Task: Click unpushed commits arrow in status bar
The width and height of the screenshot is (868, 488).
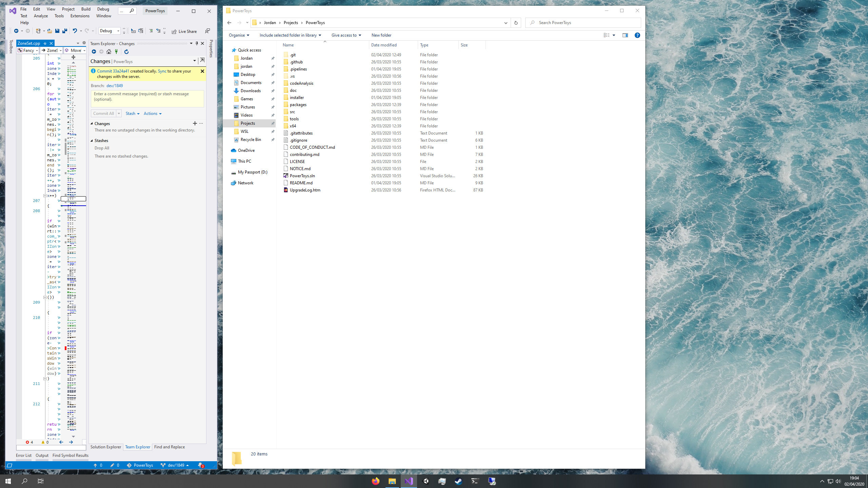Action: [x=98, y=465]
